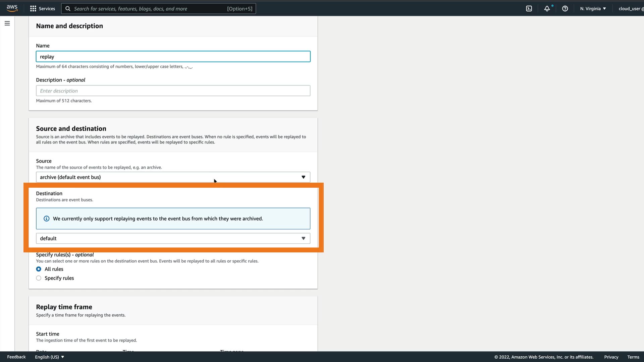
Task: Open the English (US) language selector
Action: [x=49, y=357]
